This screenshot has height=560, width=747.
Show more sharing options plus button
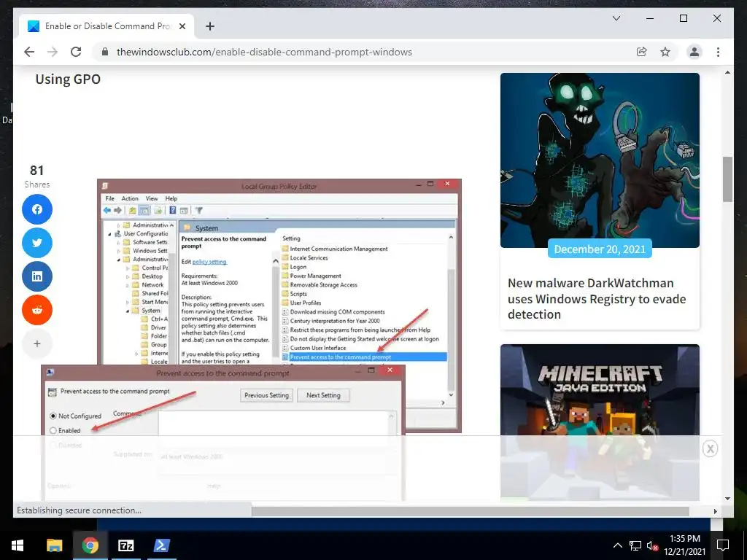pyautogui.click(x=37, y=343)
